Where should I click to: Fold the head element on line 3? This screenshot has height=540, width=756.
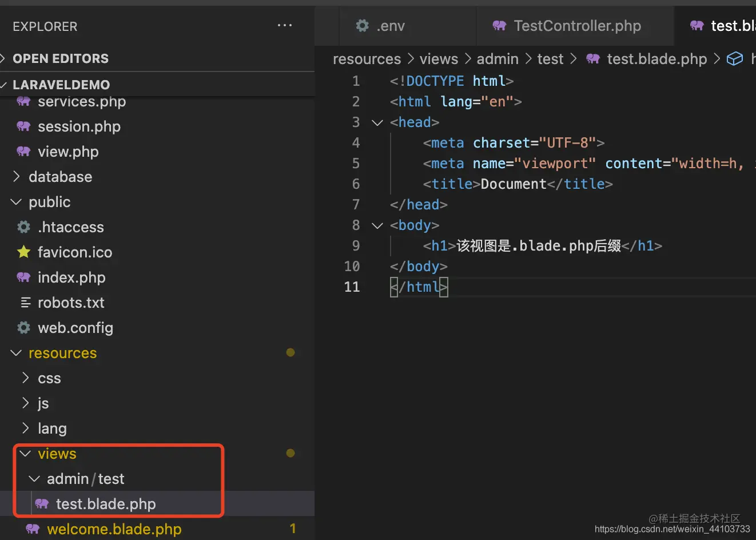377,122
